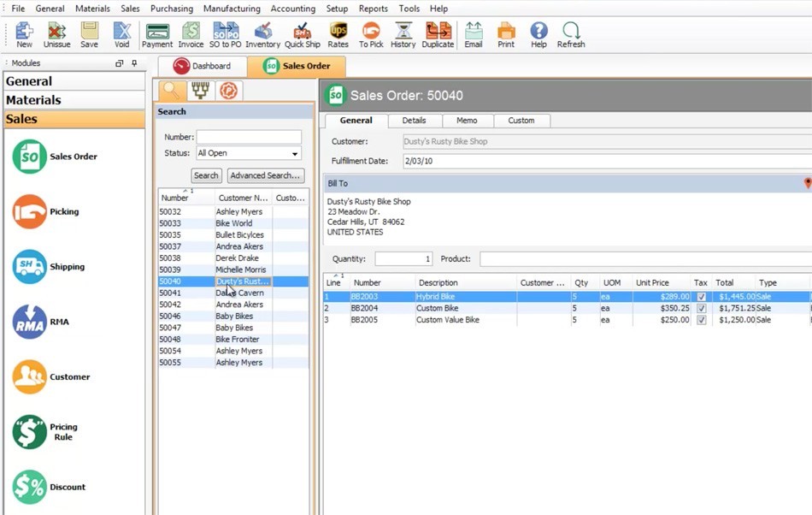Image resolution: width=812 pixels, height=515 pixels.
Task: Click the Advanced Search button
Action: (x=265, y=175)
